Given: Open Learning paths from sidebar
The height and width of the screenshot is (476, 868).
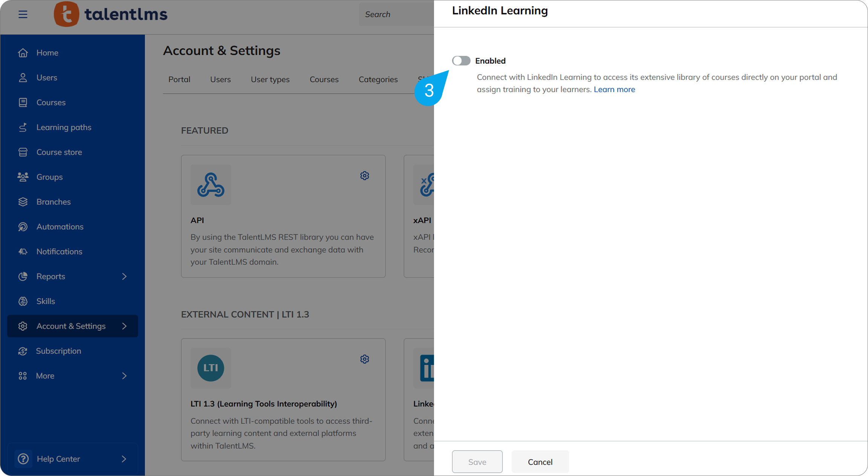Looking at the screenshot, I should pos(63,127).
